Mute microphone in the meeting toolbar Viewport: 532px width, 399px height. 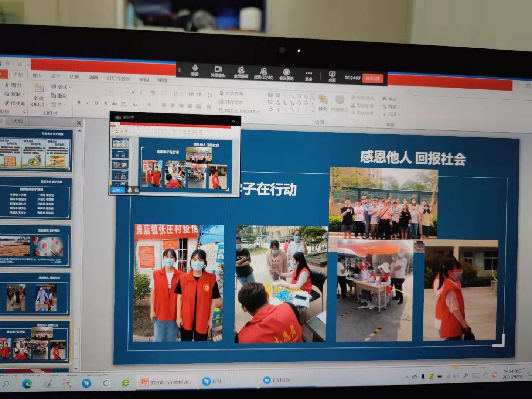point(195,70)
